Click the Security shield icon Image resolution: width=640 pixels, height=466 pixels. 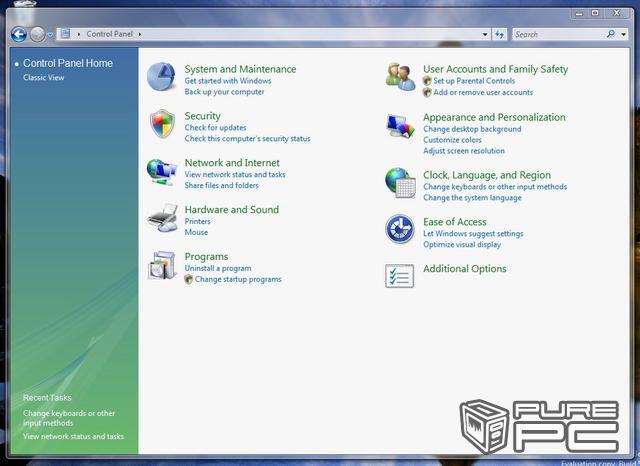[x=162, y=124]
